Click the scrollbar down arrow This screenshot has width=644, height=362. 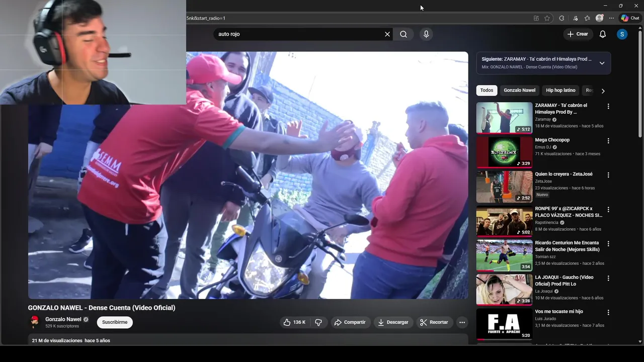pos(640,342)
